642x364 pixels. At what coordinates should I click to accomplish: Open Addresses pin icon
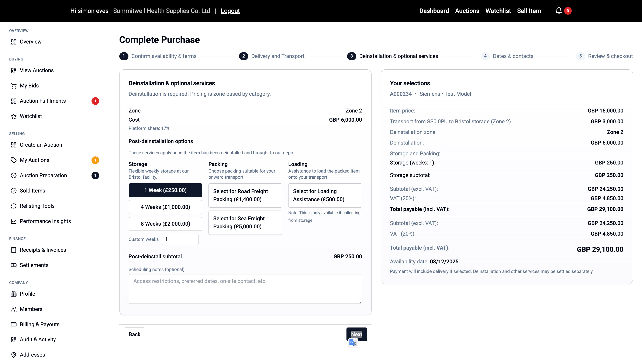click(14, 355)
